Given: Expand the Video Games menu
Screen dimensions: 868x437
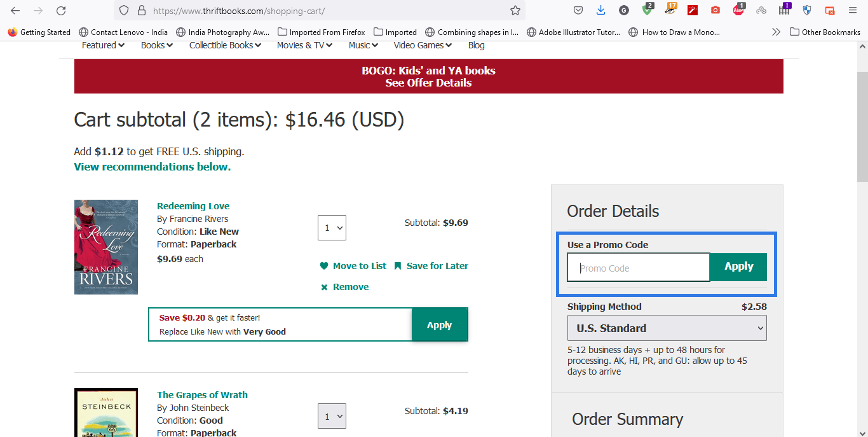Looking at the screenshot, I should click(x=423, y=45).
